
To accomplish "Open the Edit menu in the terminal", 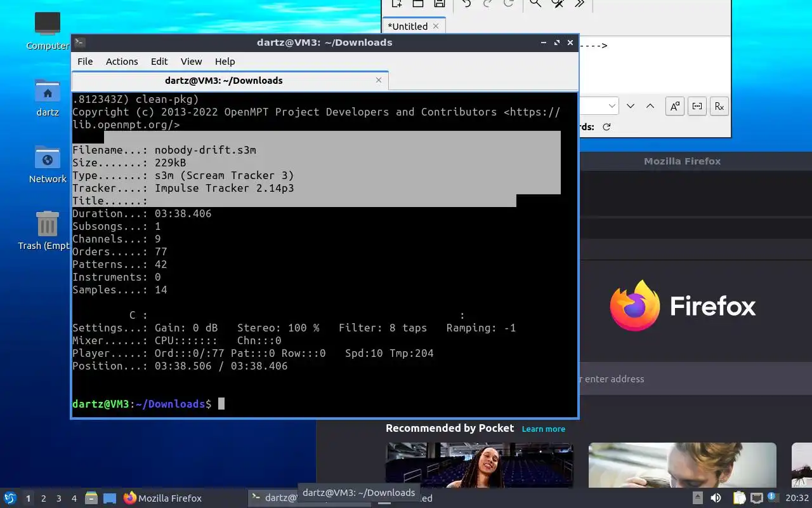I will coord(159,62).
